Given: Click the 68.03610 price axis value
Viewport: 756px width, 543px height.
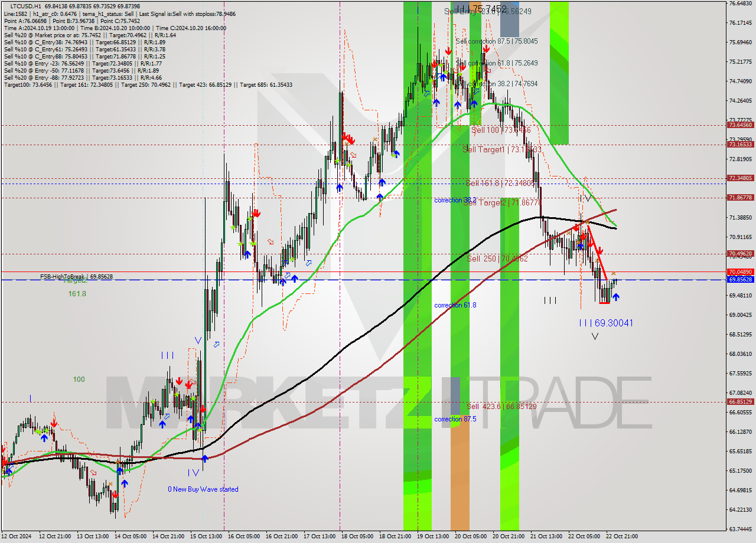Looking at the screenshot, I should point(740,354).
